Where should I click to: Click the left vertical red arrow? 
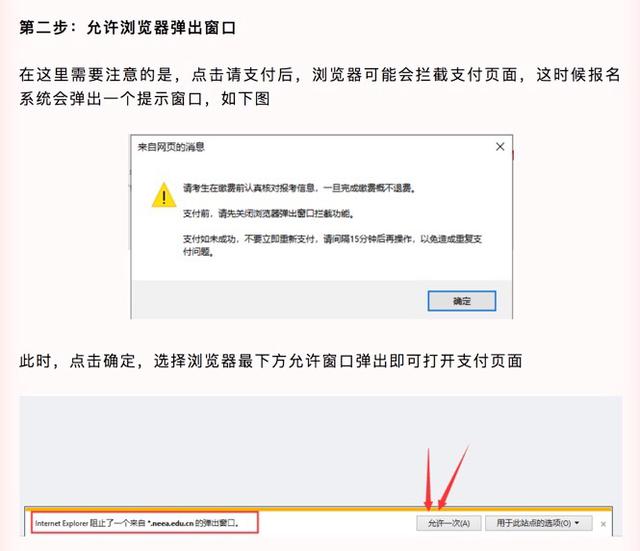pyautogui.click(x=428, y=479)
